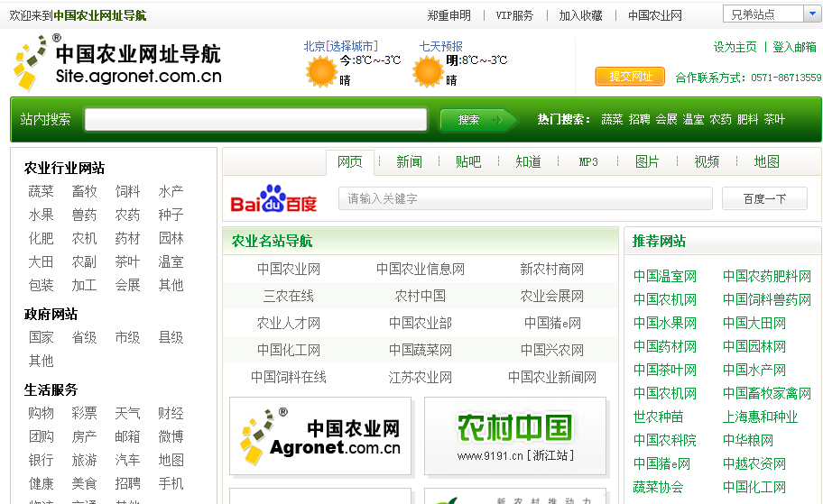Viewport: 823px width, 504px height.
Task: Open the 知道 tab
Action: tap(528, 161)
